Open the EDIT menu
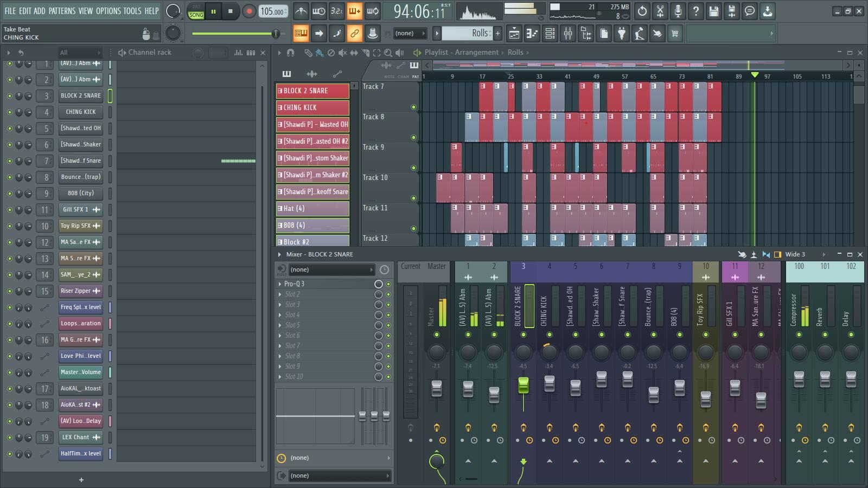 coord(25,11)
